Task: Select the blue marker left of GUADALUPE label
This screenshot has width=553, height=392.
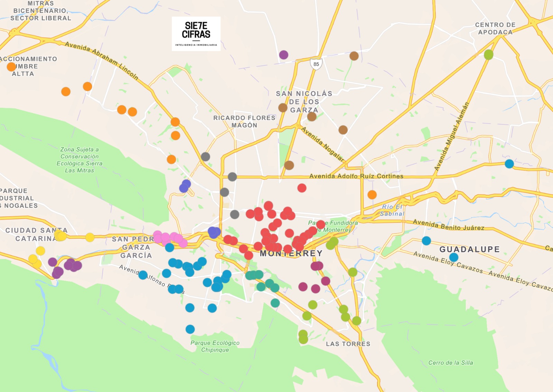Action: pyautogui.click(x=427, y=241)
